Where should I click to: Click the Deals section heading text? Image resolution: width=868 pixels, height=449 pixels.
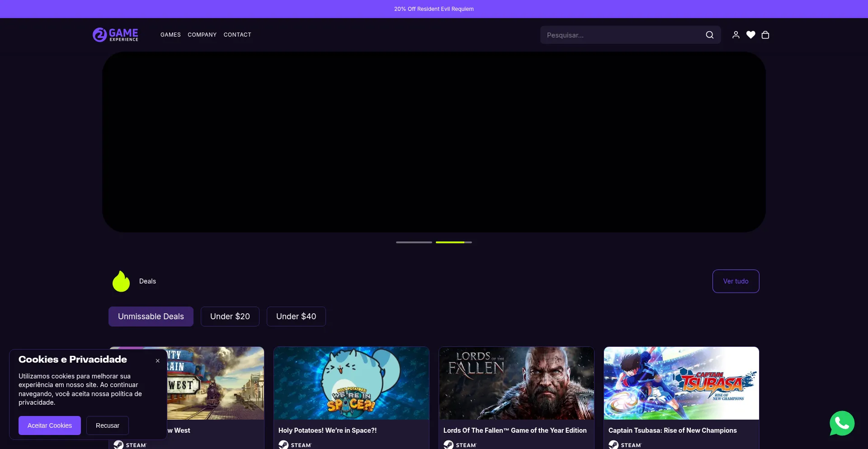click(147, 281)
